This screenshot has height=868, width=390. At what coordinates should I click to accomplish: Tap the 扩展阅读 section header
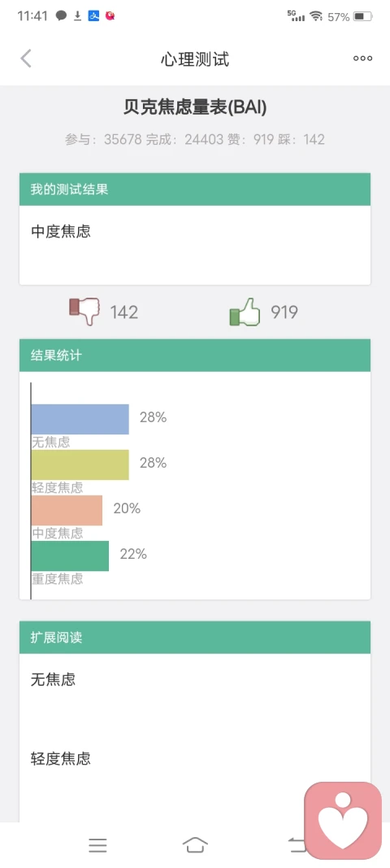point(195,637)
